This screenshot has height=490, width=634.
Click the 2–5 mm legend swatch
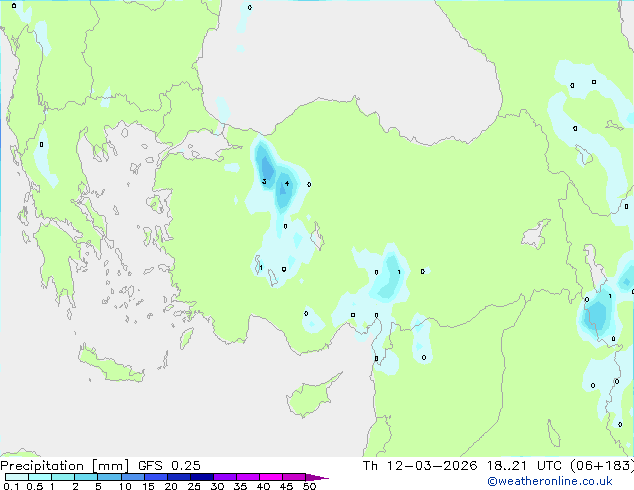(86, 477)
